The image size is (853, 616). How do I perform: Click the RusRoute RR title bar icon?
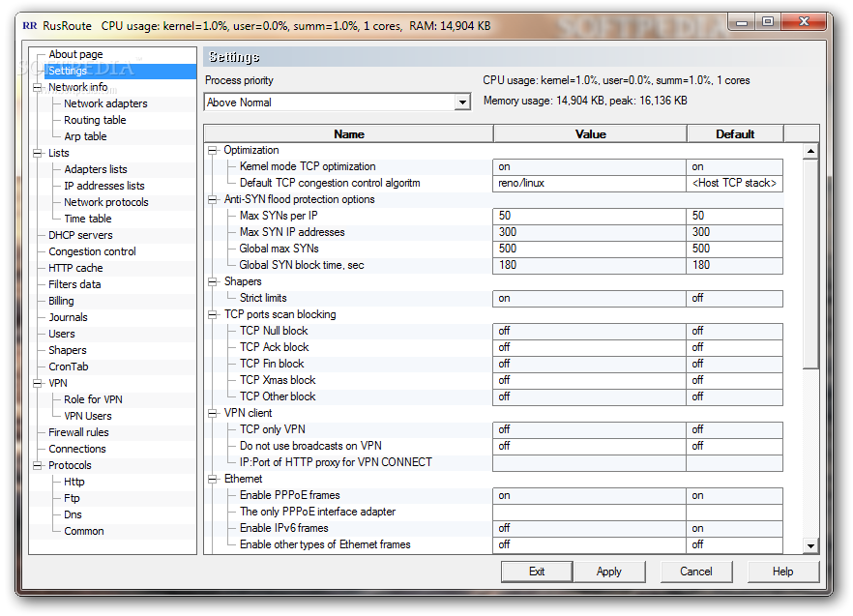click(30, 25)
